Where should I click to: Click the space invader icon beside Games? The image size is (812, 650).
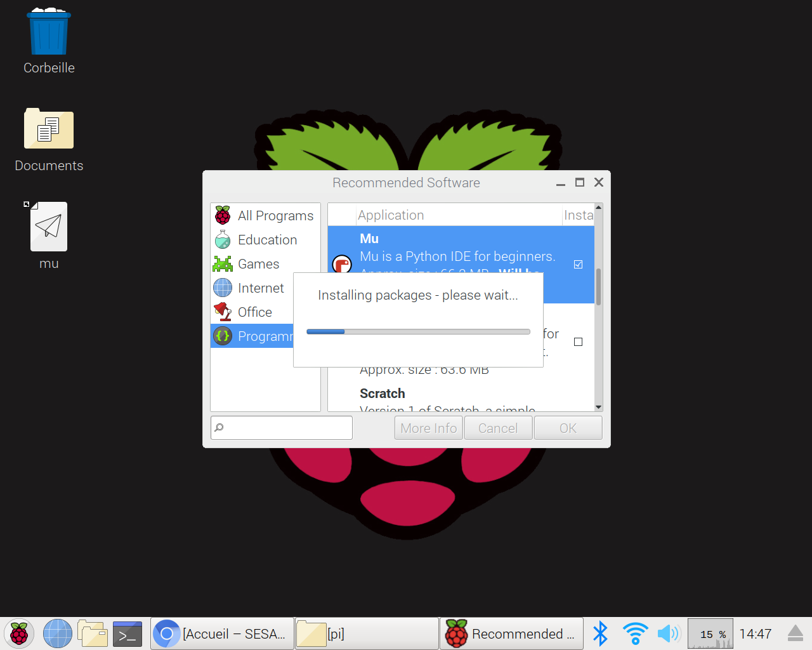point(223,264)
